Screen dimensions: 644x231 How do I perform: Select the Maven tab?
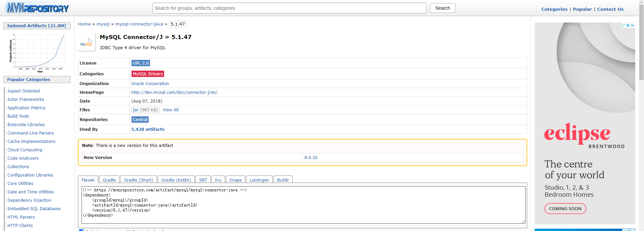tap(88, 180)
